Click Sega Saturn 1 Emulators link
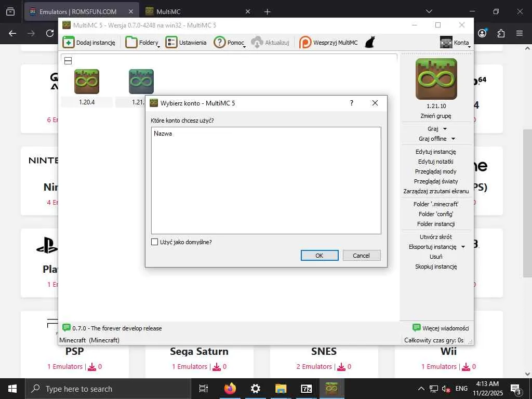The image size is (532, 399). 190,366
